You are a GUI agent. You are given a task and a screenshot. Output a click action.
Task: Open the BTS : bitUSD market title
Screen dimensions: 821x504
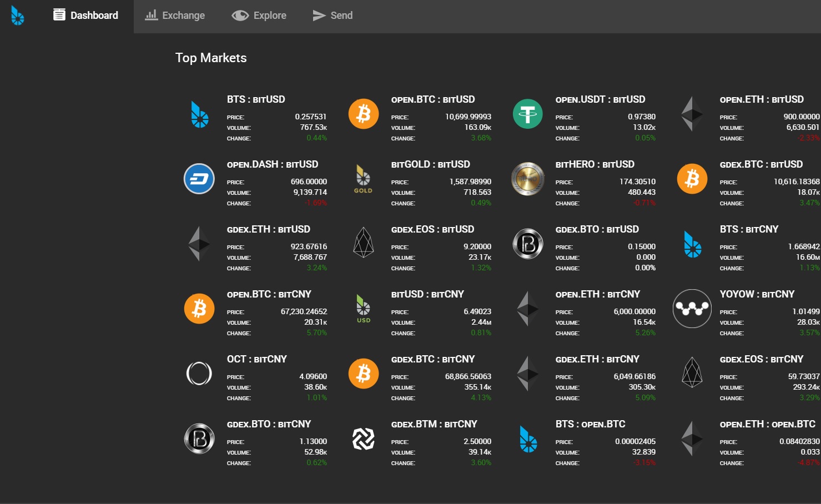tap(256, 99)
